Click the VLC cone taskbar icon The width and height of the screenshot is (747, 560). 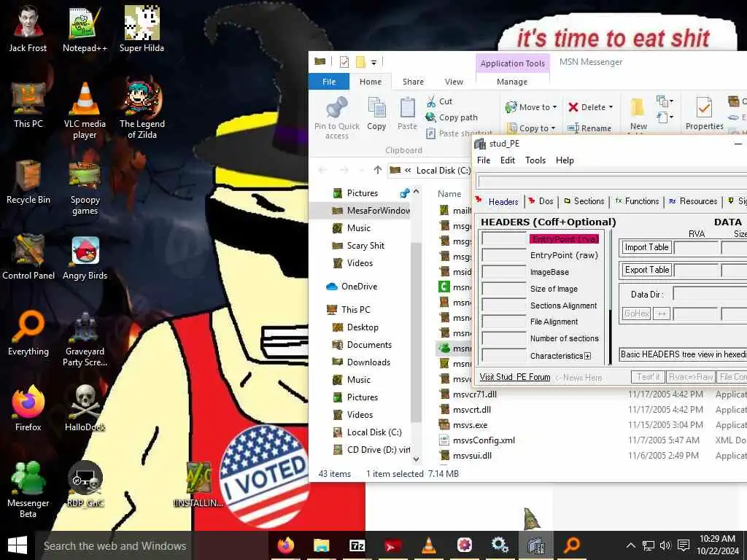(x=429, y=545)
